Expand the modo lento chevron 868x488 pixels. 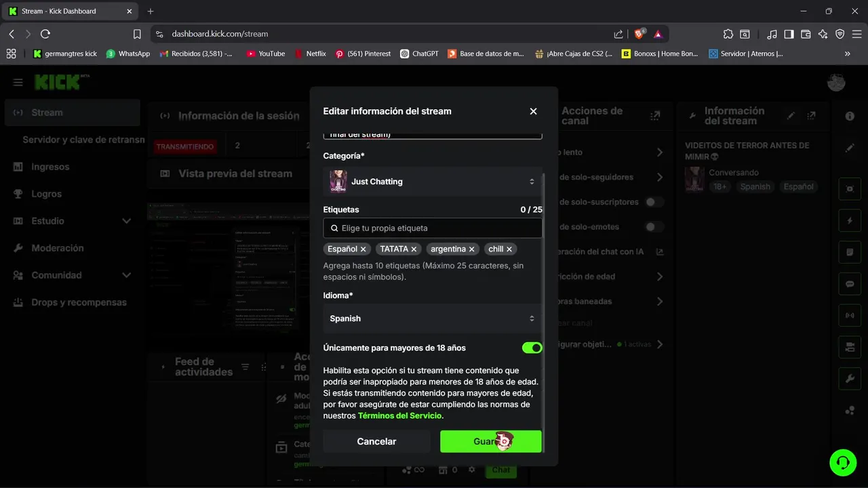(660, 152)
